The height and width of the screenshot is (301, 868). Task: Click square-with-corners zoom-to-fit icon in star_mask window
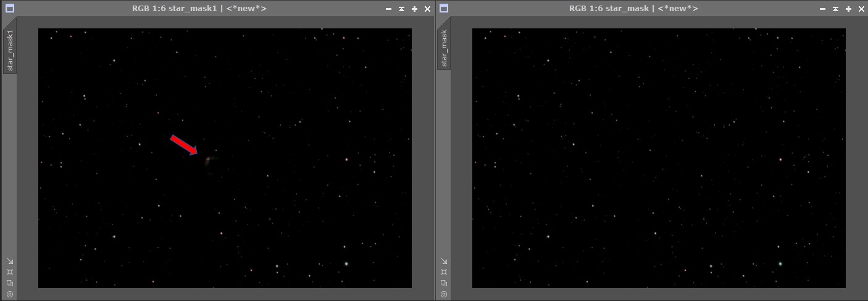[444, 272]
